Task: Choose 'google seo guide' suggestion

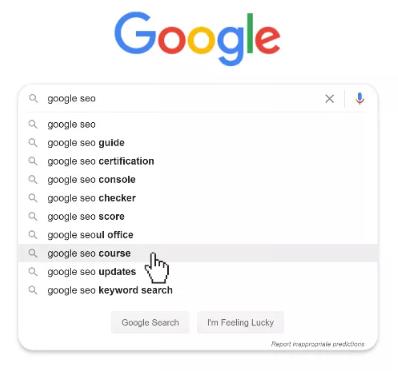Action: pyautogui.click(x=198, y=143)
